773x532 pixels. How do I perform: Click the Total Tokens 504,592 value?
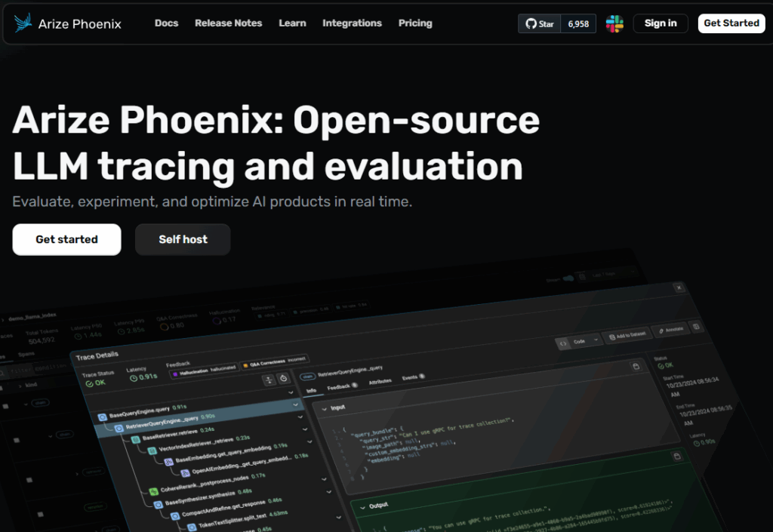(42, 341)
